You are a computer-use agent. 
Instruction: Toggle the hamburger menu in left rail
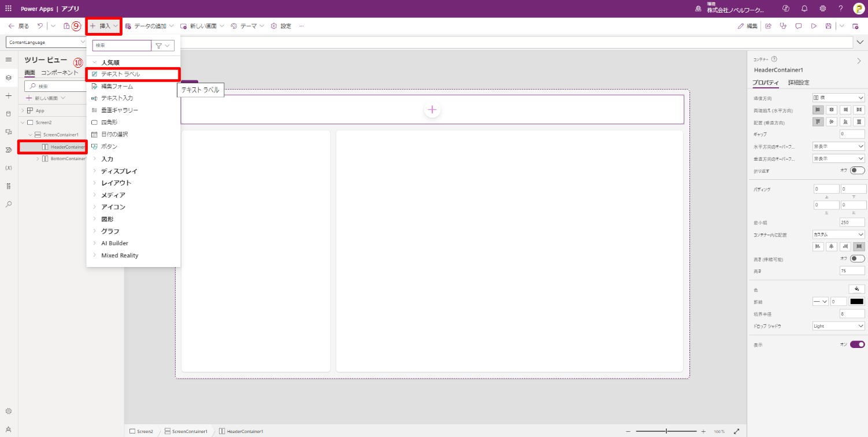(9, 60)
